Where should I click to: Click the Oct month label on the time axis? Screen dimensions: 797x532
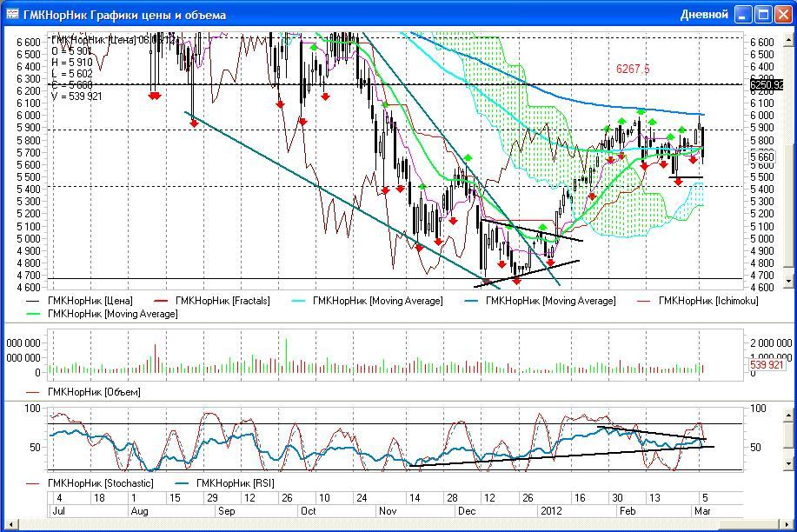click(309, 510)
